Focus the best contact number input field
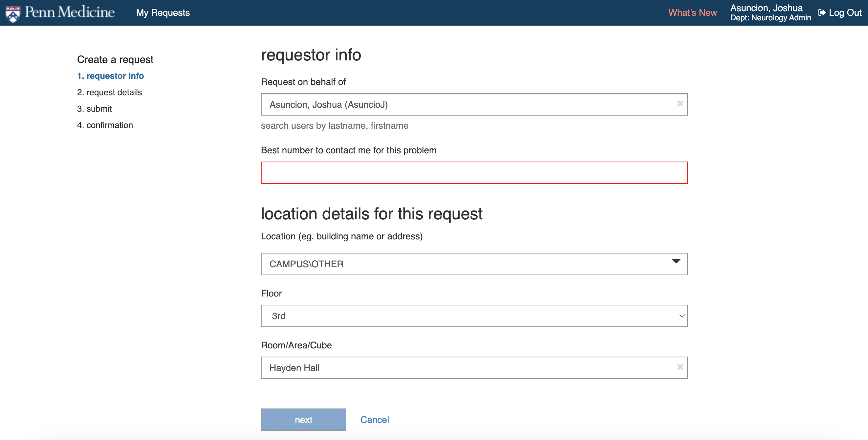The height and width of the screenshot is (440, 868). pyautogui.click(x=474, y=172)
